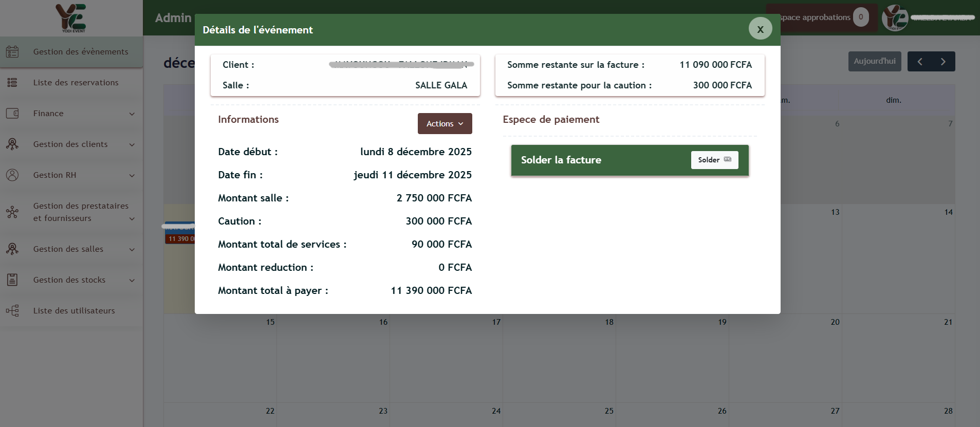The width and height of the screenshot is (980, 427).
Task: Click the Aujourd'hui button
Action: click(x=874, y=61)
